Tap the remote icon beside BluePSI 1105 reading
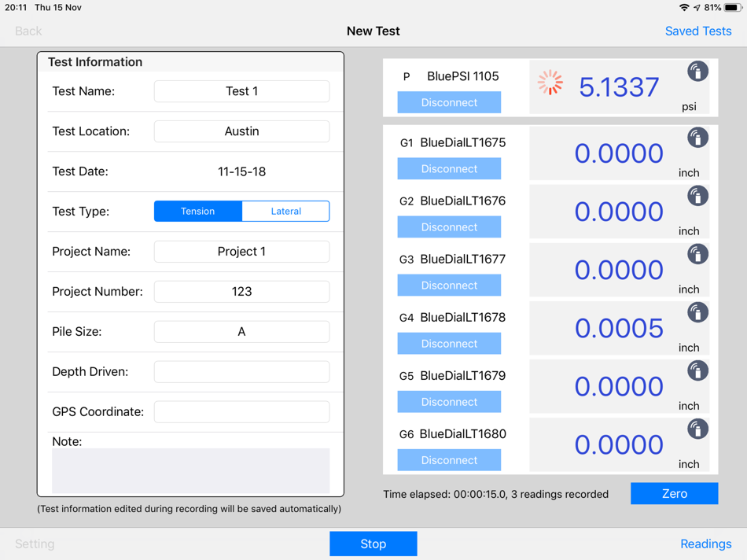The height and width of the screenshot is (560, 747). 697,72
